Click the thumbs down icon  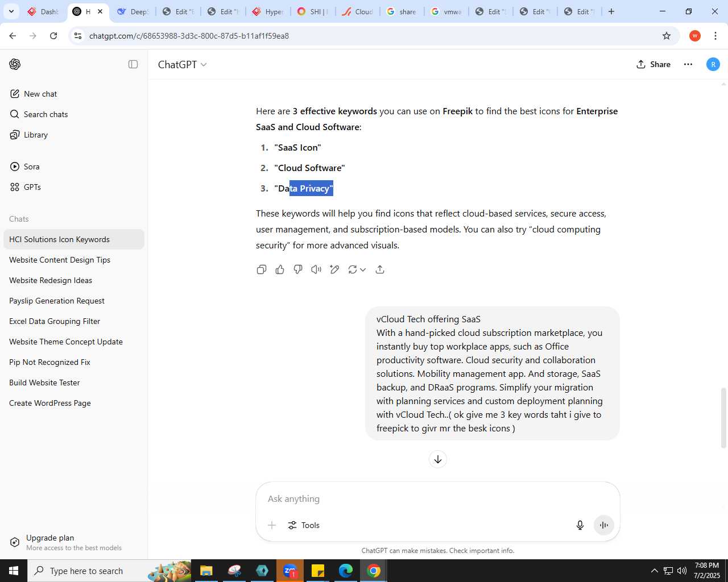coord(298,269)
